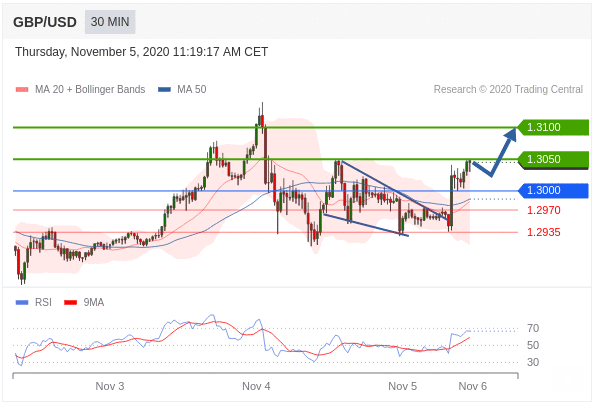595x405 pixels.
Task: Click the RSI 30 level label
Action: [533, 362]
